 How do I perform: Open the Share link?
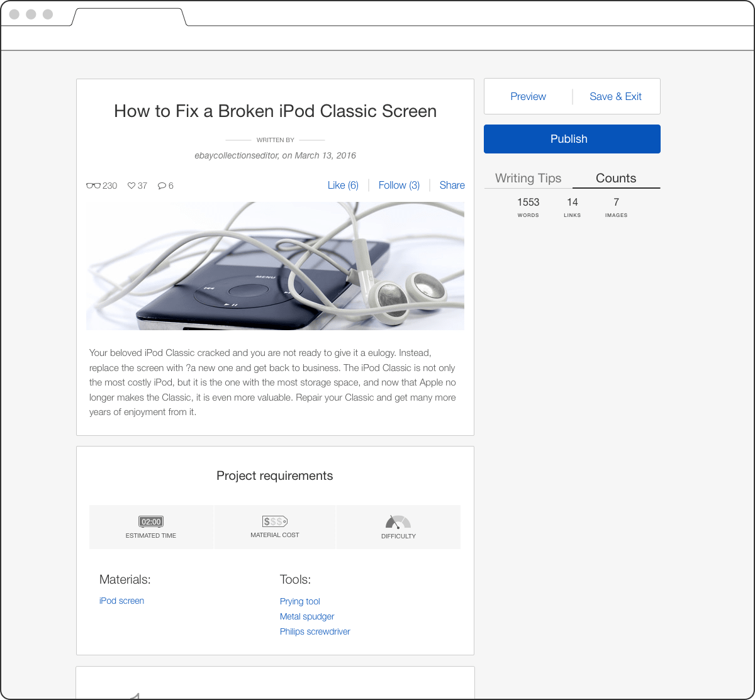tap(452, 185)
